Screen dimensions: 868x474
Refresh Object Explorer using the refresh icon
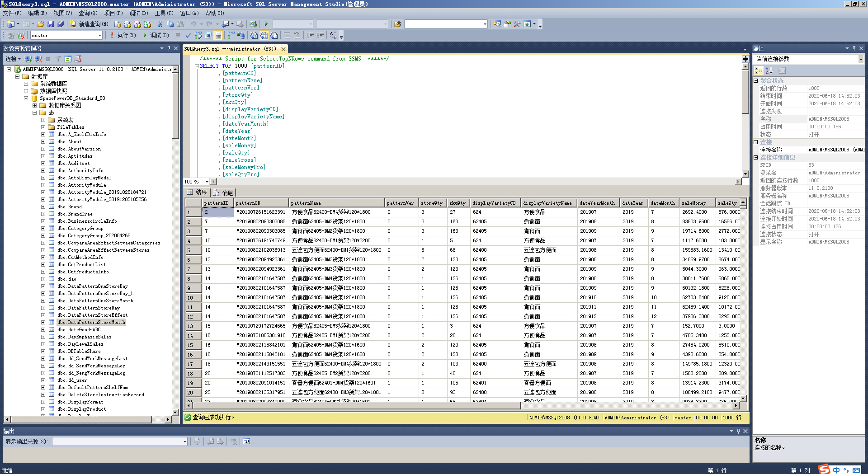pos(68,59)
